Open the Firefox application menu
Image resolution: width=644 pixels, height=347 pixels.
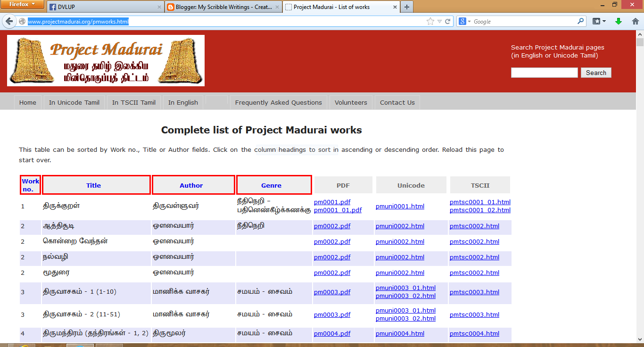point(22,4)
